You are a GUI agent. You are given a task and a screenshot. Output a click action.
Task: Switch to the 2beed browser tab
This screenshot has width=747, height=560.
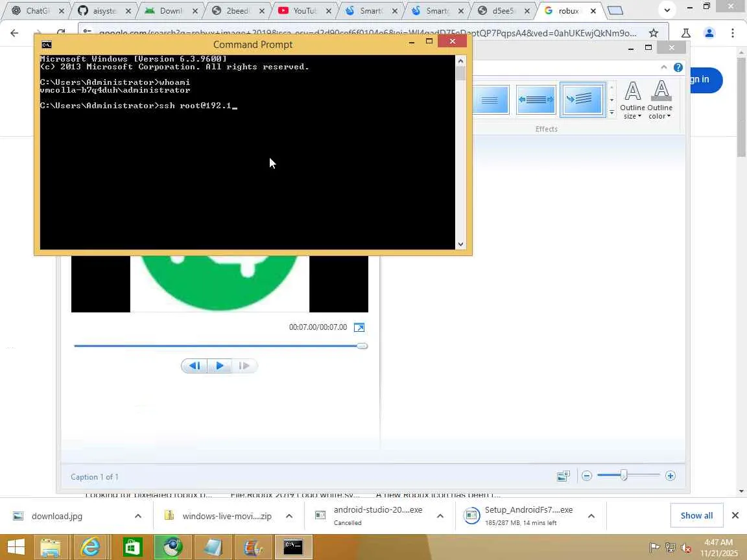click(237, 10)
